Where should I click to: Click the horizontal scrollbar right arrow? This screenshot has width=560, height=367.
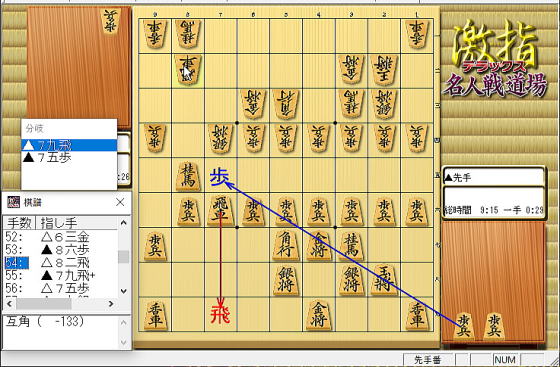click(x=111, y=304)
